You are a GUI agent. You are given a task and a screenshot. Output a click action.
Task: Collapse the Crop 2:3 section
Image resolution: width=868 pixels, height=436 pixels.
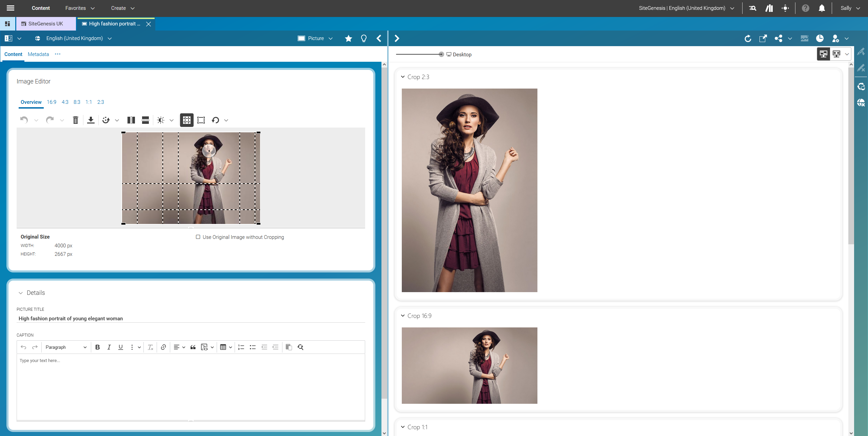[x=403, y=77]
